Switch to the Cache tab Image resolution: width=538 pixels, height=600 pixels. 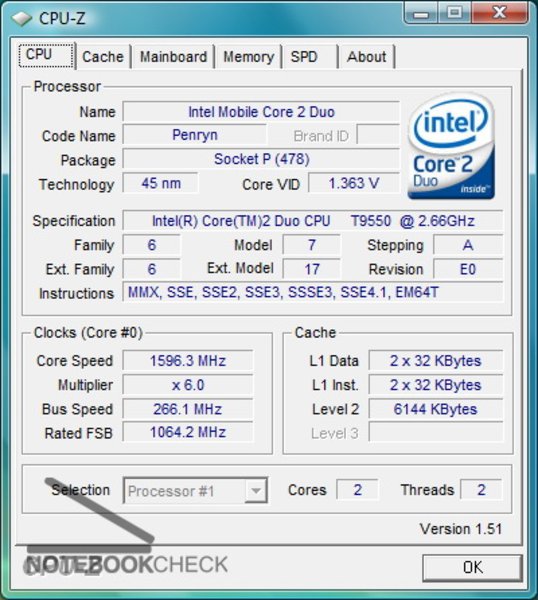click(103, 57)
